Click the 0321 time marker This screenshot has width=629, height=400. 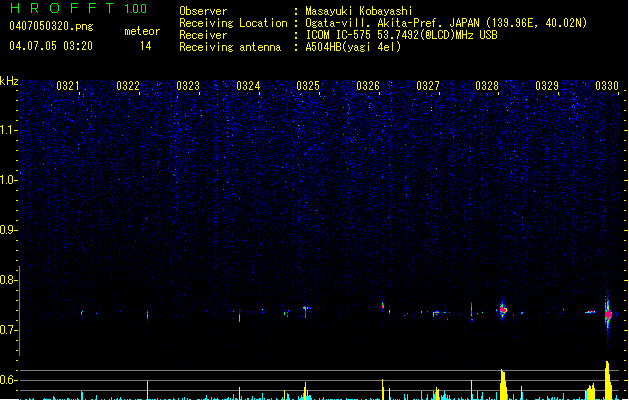pos(67,86)
